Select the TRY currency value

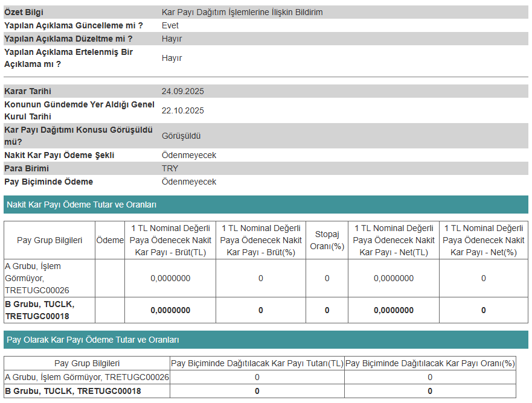tap(170, 168)
